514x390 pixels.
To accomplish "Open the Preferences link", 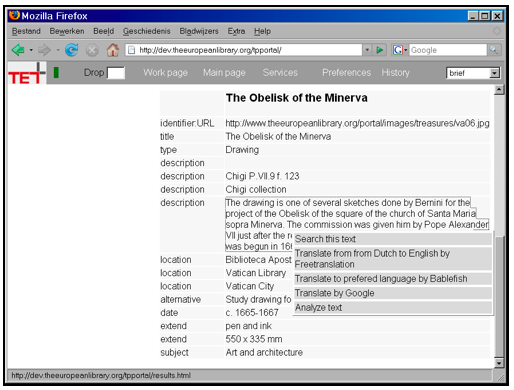I will [346, 72].
